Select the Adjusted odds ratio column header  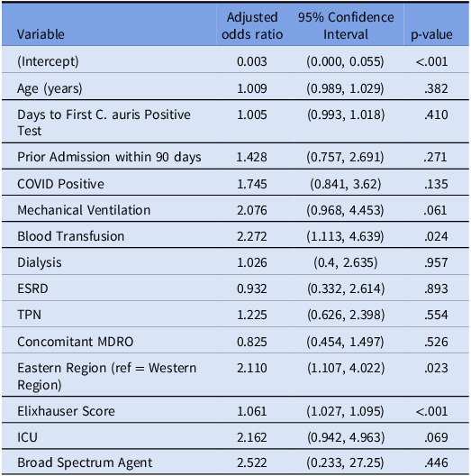tap(252, 26)
